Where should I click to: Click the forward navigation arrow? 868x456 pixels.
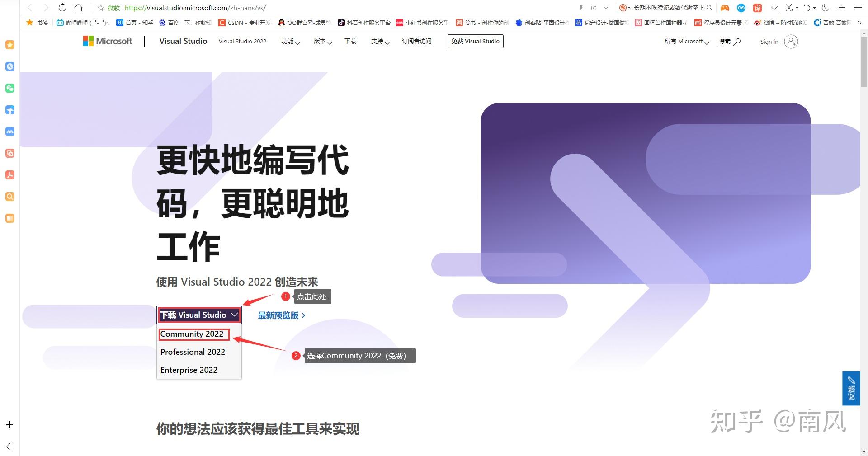coord(46,8)
